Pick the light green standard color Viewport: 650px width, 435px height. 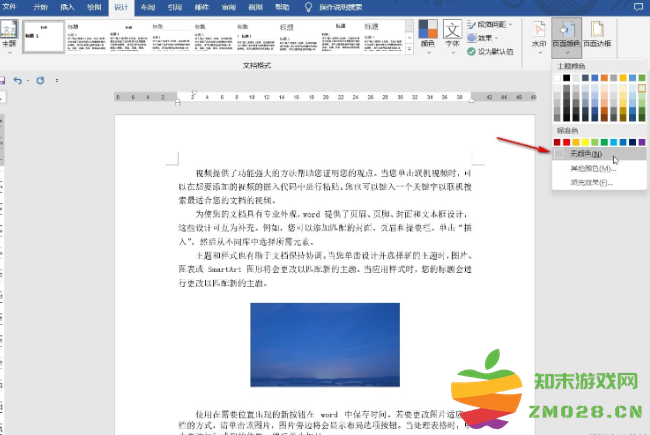595,142
